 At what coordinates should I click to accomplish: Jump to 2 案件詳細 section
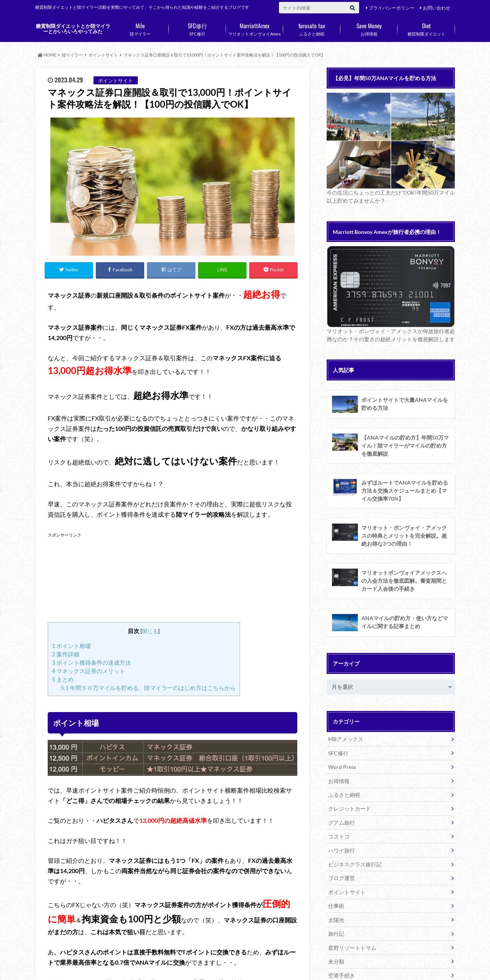tap(66, 654)
